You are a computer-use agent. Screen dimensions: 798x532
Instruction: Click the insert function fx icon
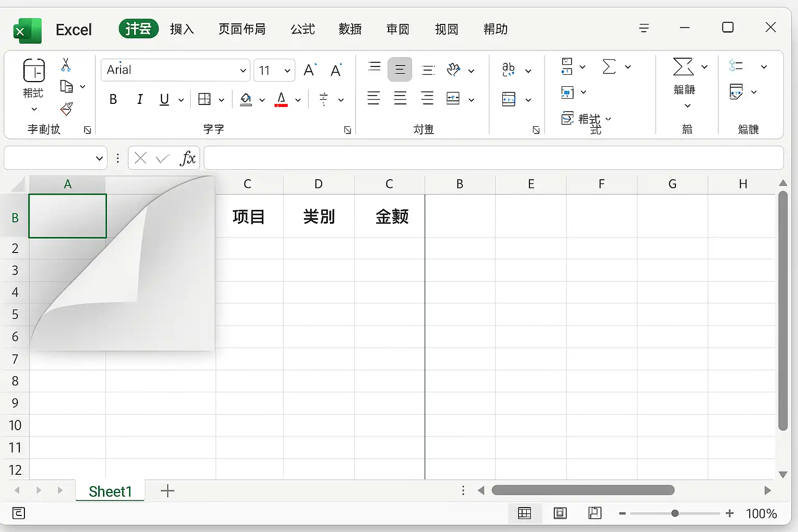[187, 158]
